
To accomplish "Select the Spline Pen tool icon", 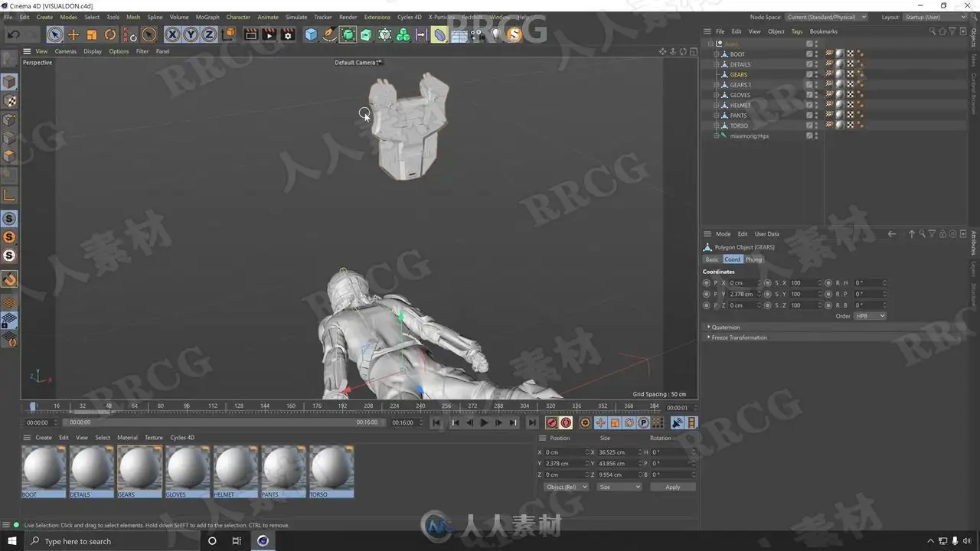I will (x=329, y=34).
